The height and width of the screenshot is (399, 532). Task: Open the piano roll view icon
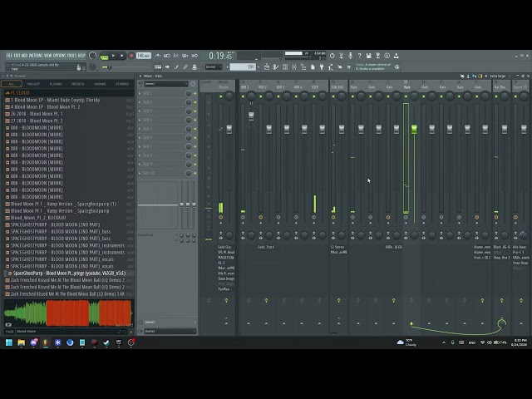276,67
